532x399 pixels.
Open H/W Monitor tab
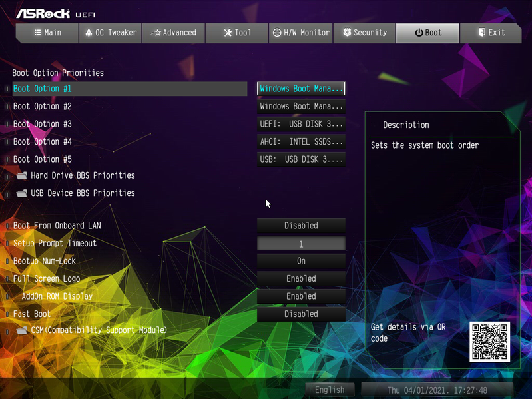point(300,33)
